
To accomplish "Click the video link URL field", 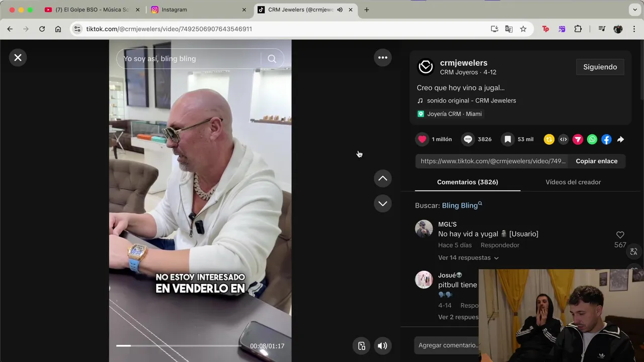I will (493, 161).
